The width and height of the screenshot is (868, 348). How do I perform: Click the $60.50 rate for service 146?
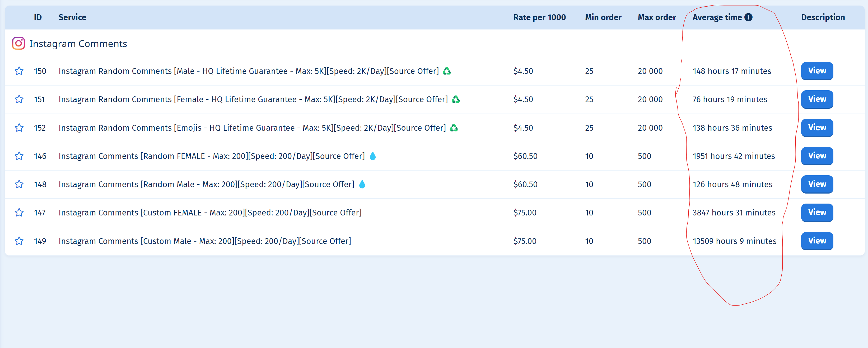point(525,156)
